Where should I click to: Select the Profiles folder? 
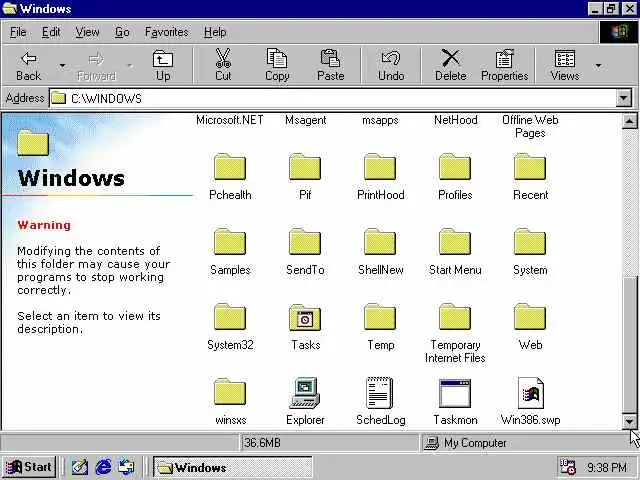coord(455,176)
